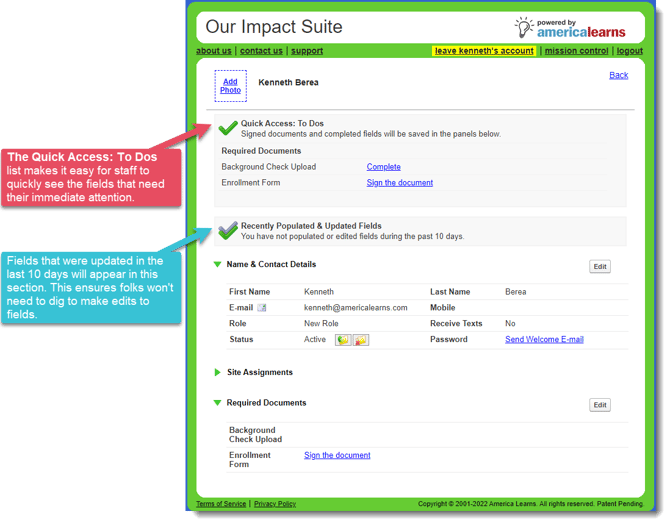Click Complete link for Background Check Upload
Screen dimensions: 670x525
tap(383, 167)
